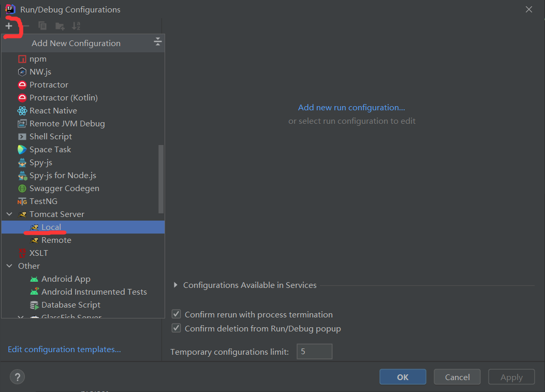Click the Protractor (Kotlin) icon
The width and height of the screenshot is (545, 392).
coord(22,98)
